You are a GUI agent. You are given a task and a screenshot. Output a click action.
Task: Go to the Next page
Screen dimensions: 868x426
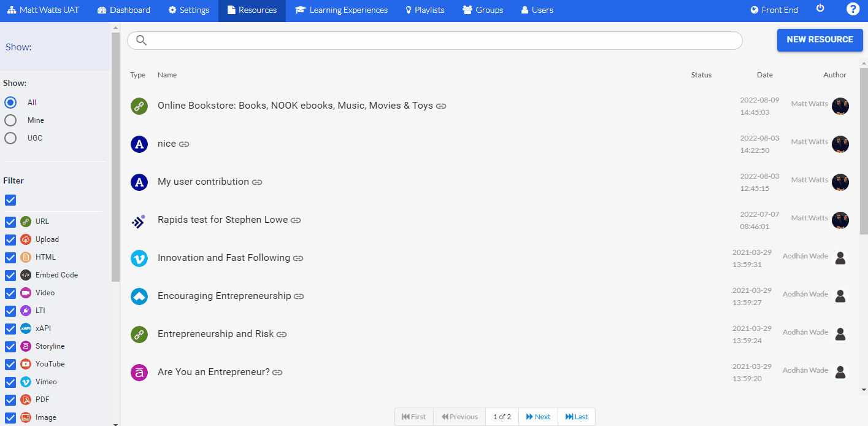(x=538, y=417)
